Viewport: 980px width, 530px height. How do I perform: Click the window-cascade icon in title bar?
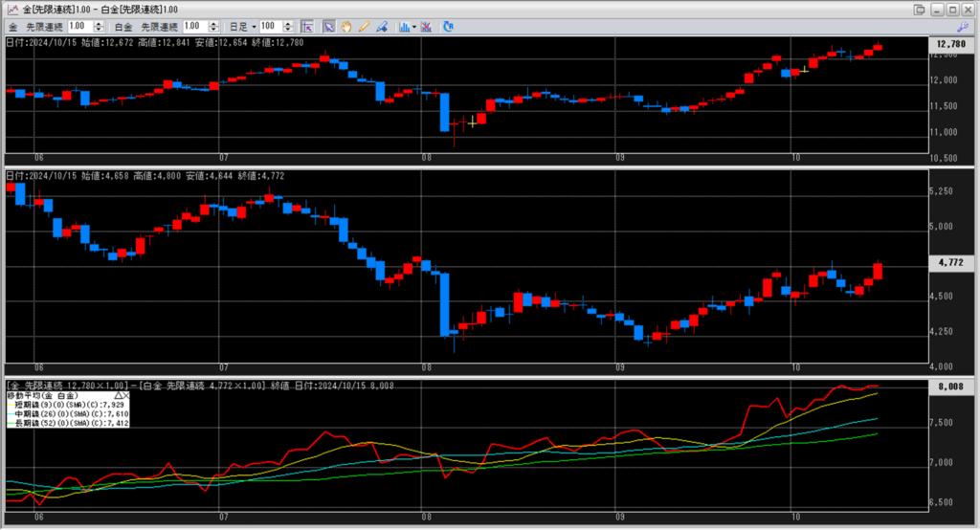tap(919, 9)
